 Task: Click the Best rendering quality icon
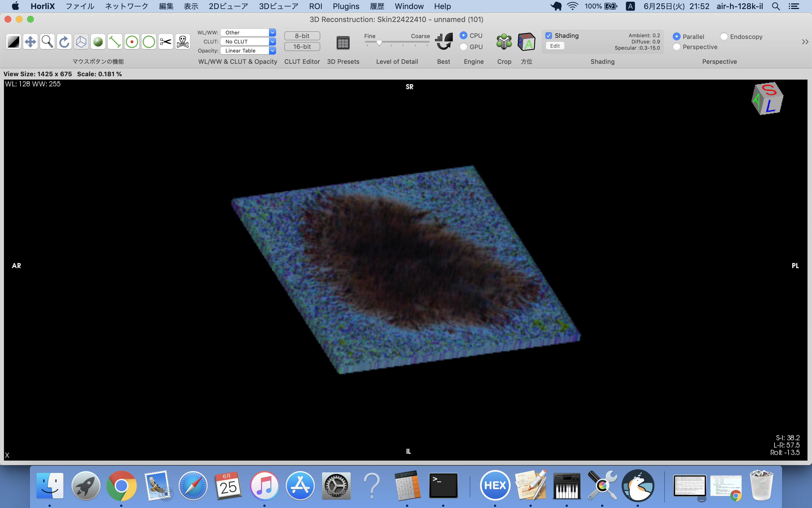[443, 42]
